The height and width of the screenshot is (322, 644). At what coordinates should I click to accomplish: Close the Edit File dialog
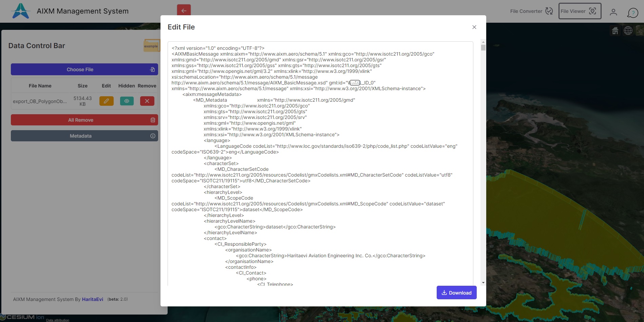474,27
